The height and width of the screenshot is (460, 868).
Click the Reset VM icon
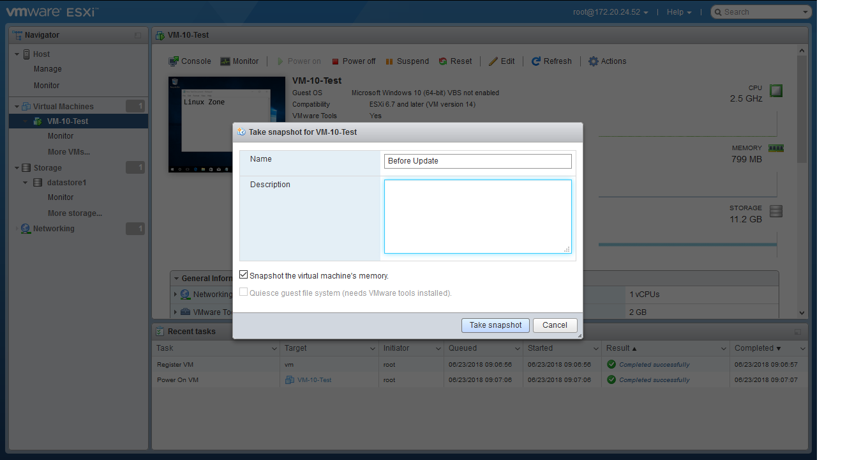pos(443,61)
